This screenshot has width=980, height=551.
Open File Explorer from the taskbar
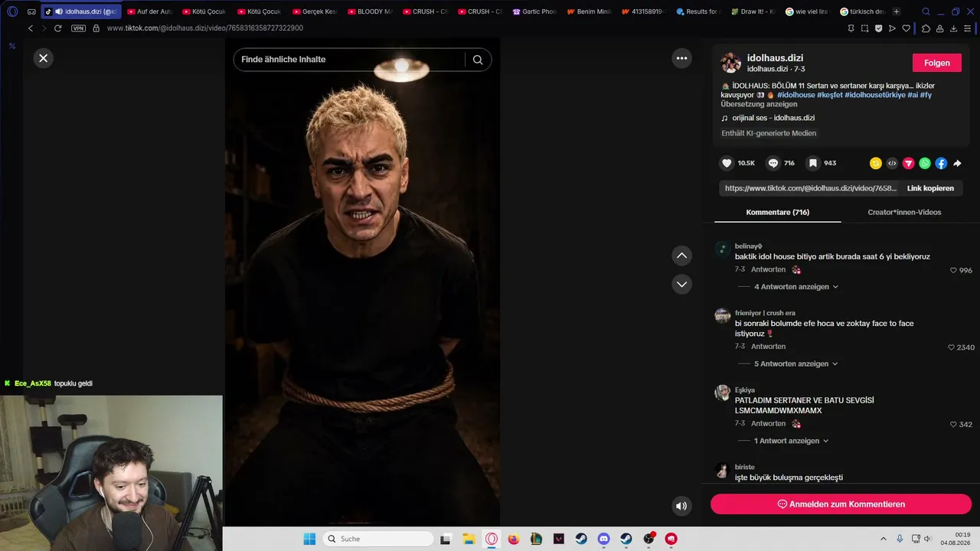[469, 539]
